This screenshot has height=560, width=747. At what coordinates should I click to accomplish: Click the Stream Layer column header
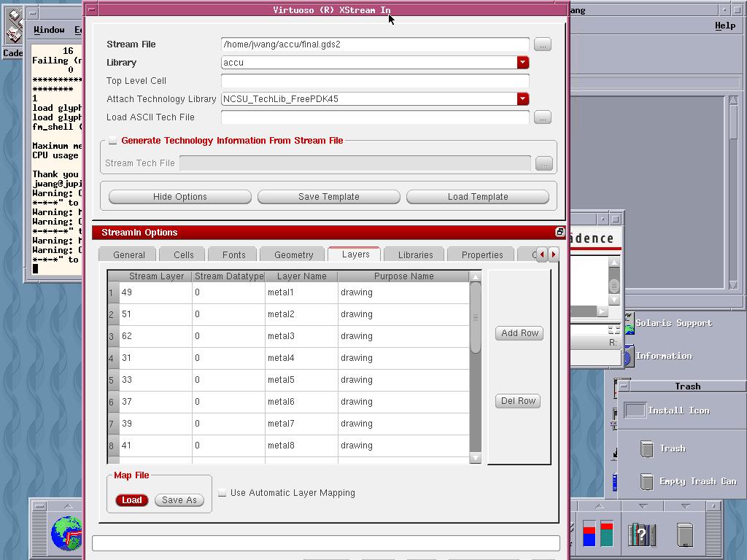pos(155,276)
